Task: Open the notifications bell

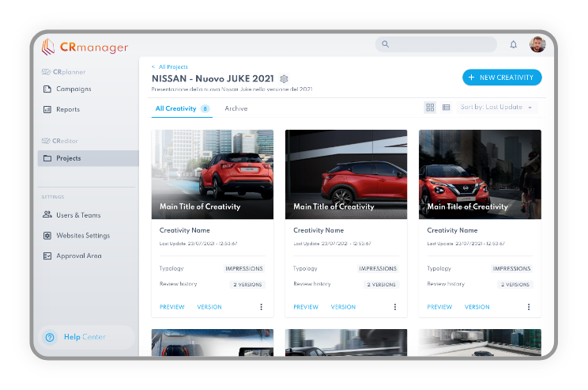Action: (513, 44)
